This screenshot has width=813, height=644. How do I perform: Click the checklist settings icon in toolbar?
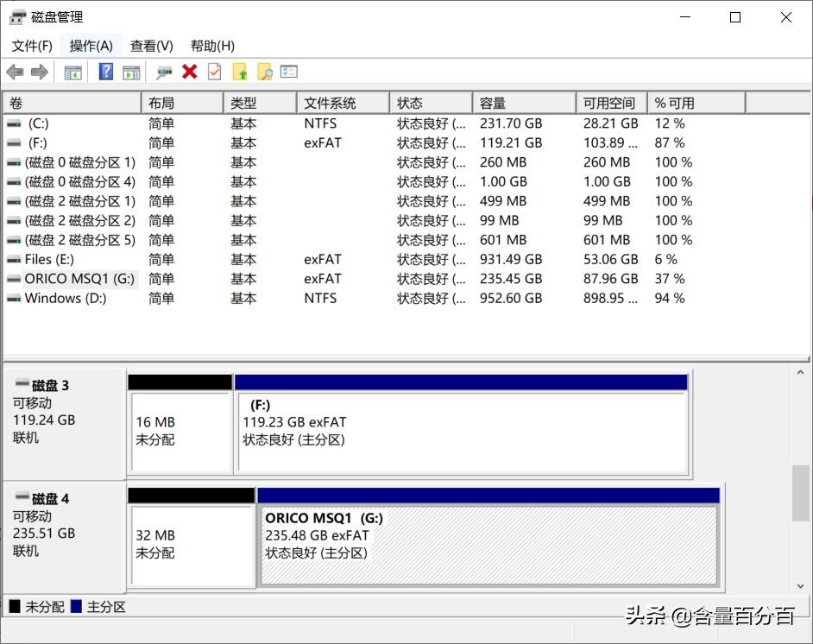[x=289, y=72]
